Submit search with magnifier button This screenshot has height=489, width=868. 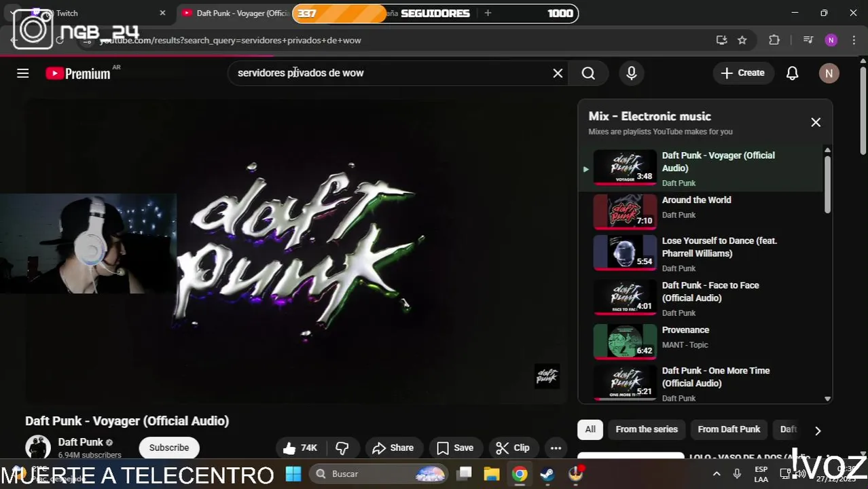(588, 73)
